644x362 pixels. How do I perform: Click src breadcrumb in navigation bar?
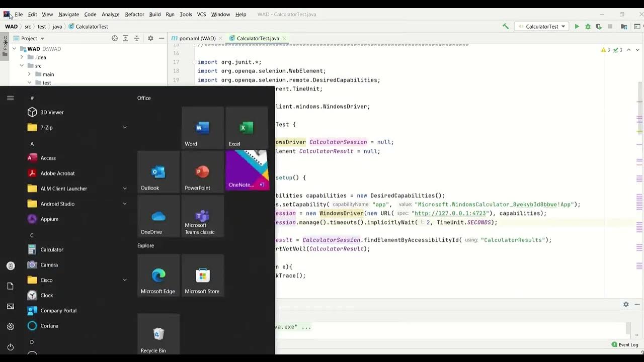pyautogui.click(x=28, y=27)
